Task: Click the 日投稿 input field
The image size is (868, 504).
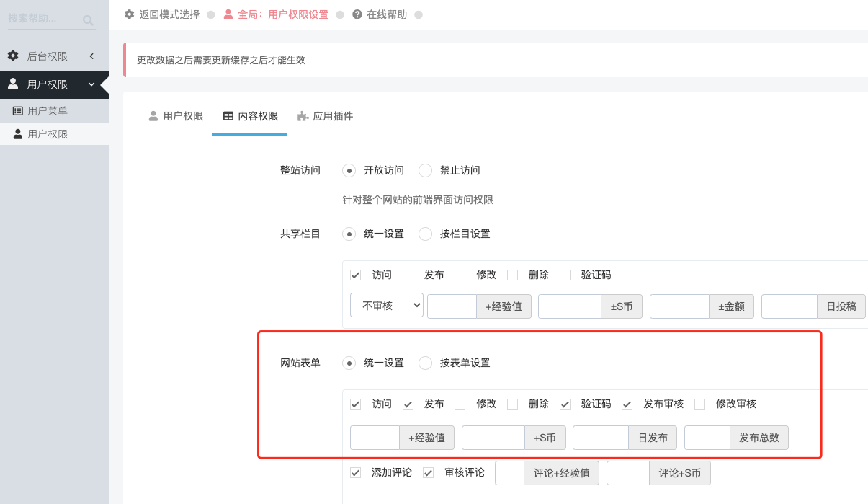Action: click(x=789, y=306)
